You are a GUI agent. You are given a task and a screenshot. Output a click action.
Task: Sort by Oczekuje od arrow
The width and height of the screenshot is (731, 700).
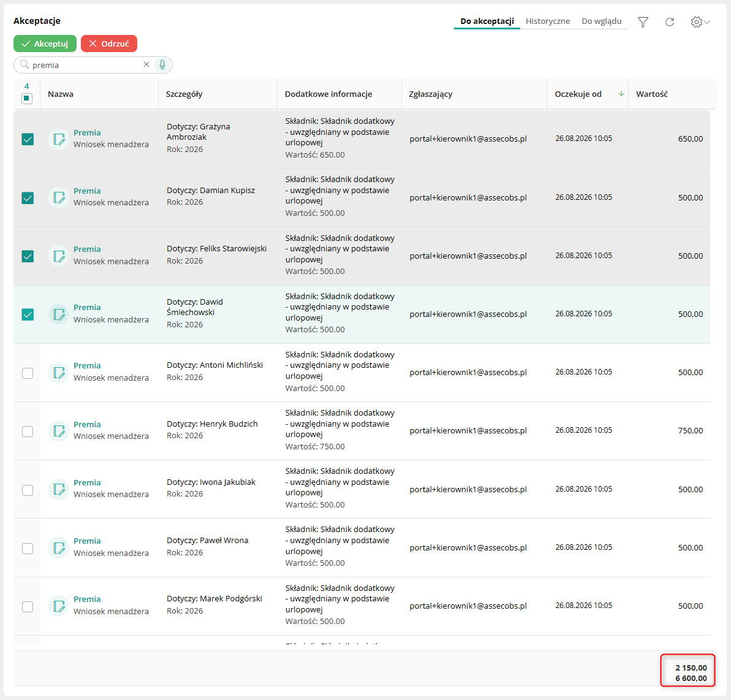[x=621, y=94]
